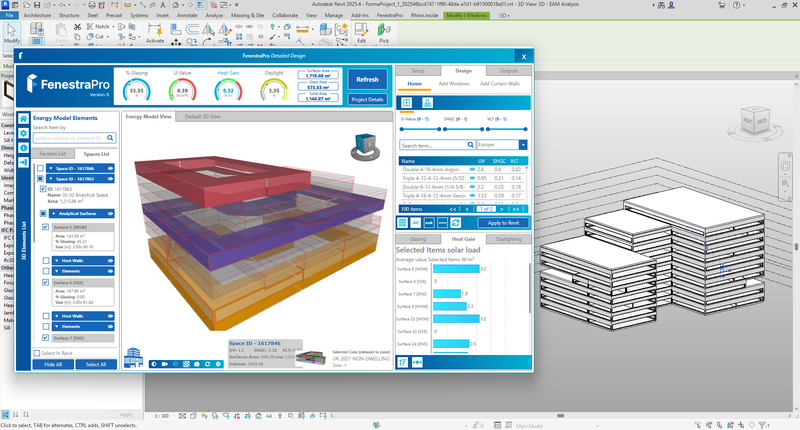Switch to the Facades List tab
This screenshot has height=430, width=800.
click(x=53, y=154)
